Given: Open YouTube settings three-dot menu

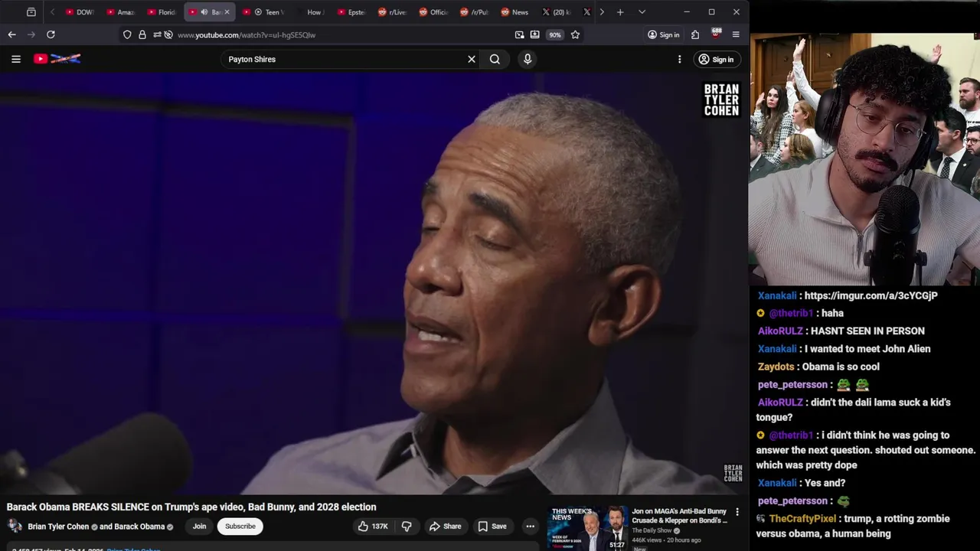Looking at the screenshot, I should (x=679, y=59).
